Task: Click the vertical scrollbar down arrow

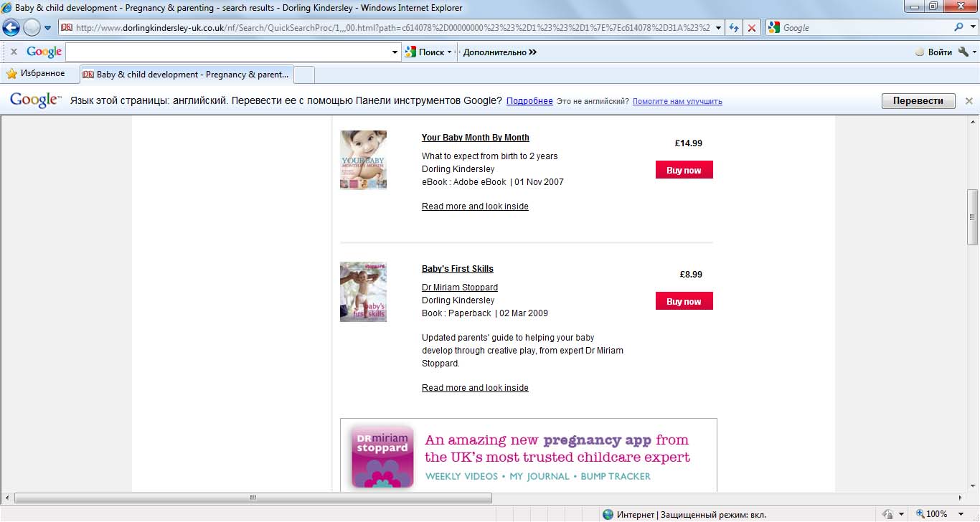Action: point(973,486)
